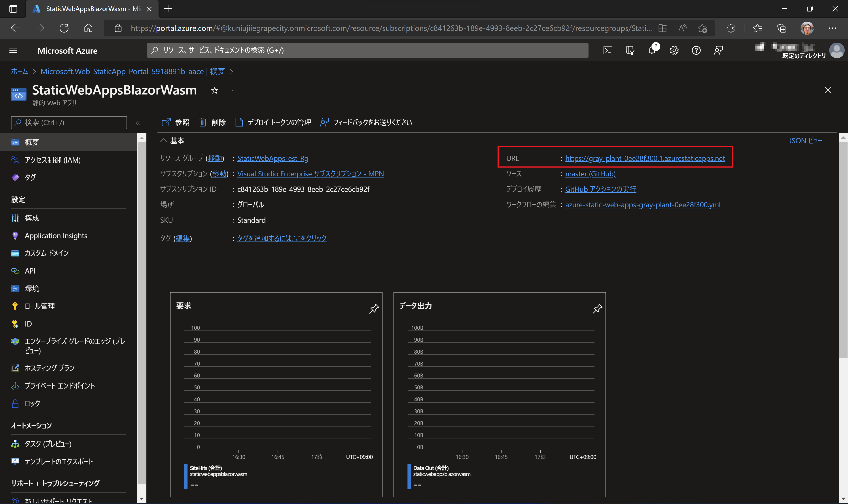Open the Azure portal hamburger menu
848x504 pixels.
(13, 50)
